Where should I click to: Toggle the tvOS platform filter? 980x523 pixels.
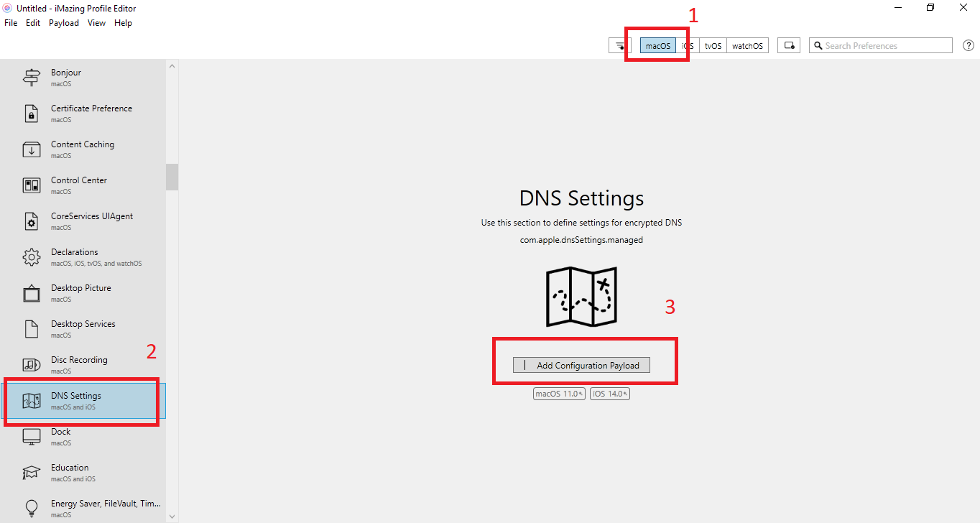713,46
